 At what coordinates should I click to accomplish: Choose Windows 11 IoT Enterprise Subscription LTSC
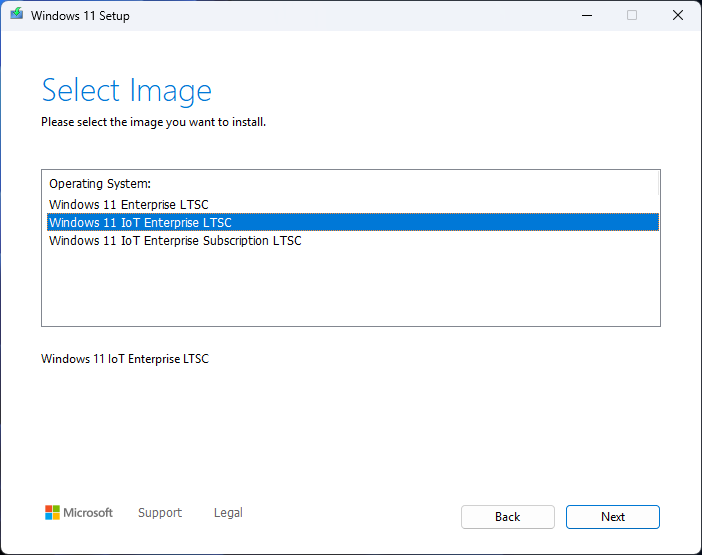coord(175,241)
